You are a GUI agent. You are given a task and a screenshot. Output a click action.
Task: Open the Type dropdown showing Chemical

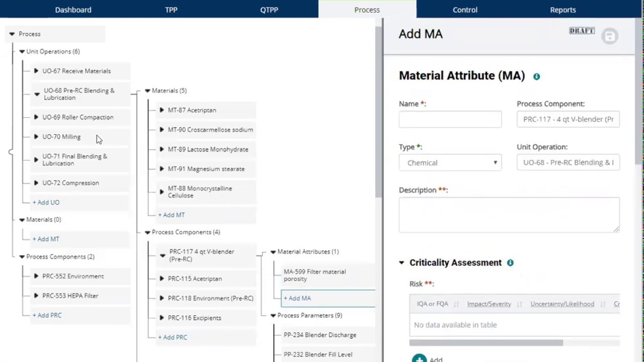click(x=450, y=162)
